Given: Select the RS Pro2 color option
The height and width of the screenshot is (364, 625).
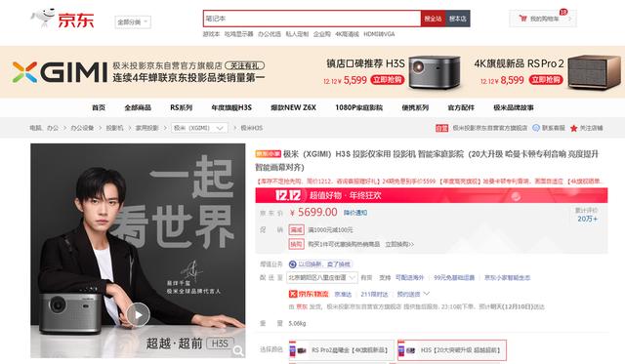Looking at the screenshot, I should [342, 350].
